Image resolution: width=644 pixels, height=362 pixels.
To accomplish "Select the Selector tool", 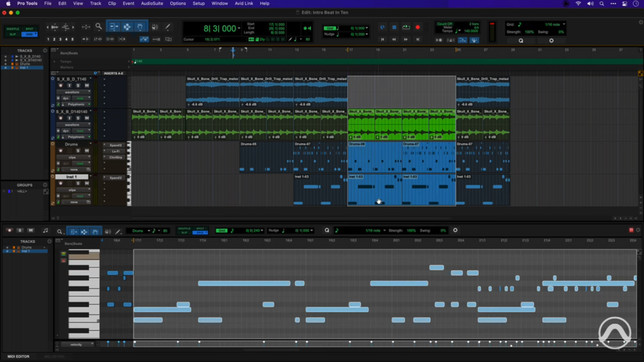I will point(127,26).
